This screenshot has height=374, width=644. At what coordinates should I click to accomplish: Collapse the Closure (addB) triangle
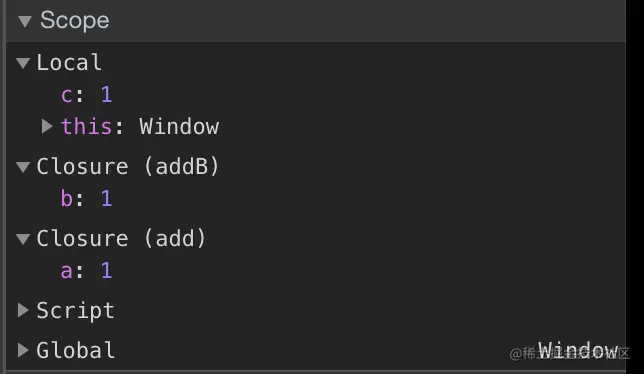[23, 167]
